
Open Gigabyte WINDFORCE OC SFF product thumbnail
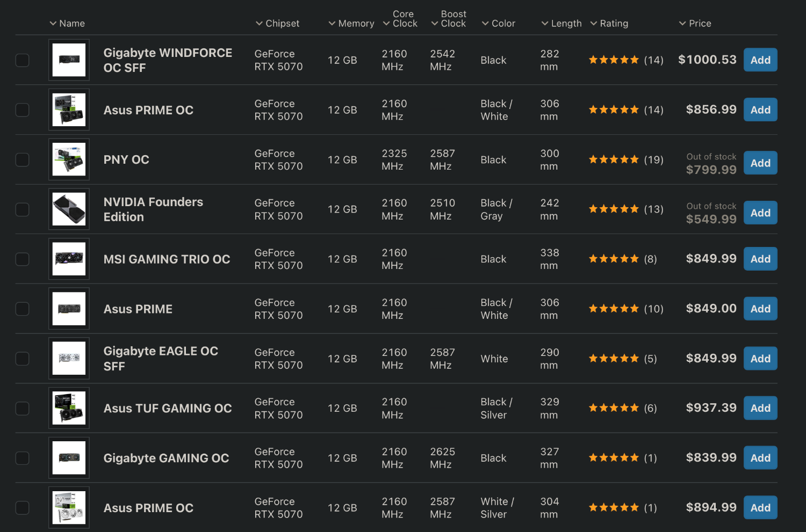coord(69,60)
